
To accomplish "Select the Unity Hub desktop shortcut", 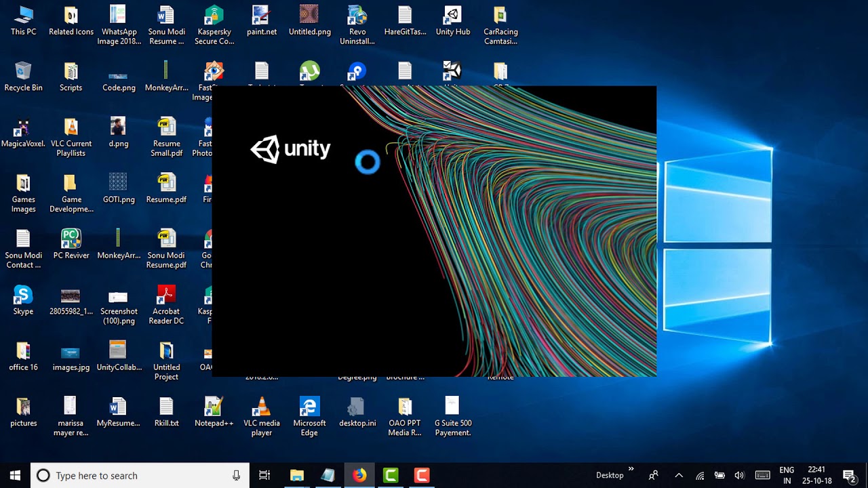I will click(452, 21).
